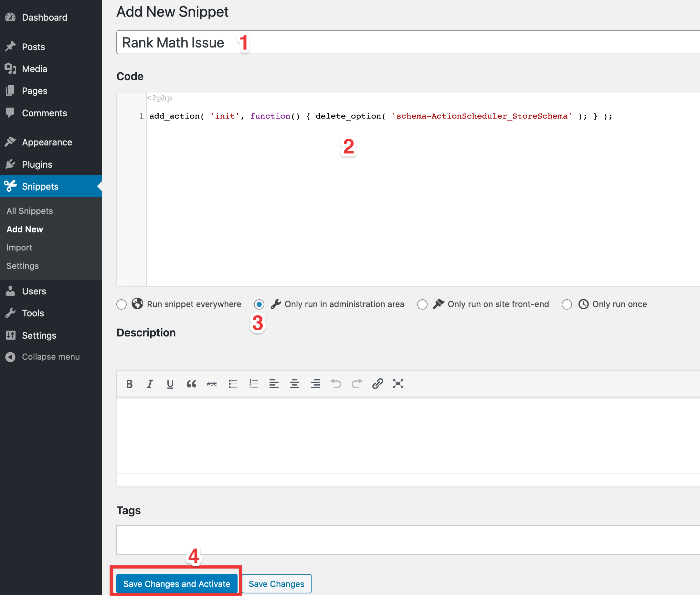Go to All Snippets submenu
700x596 pixels.
30,211
